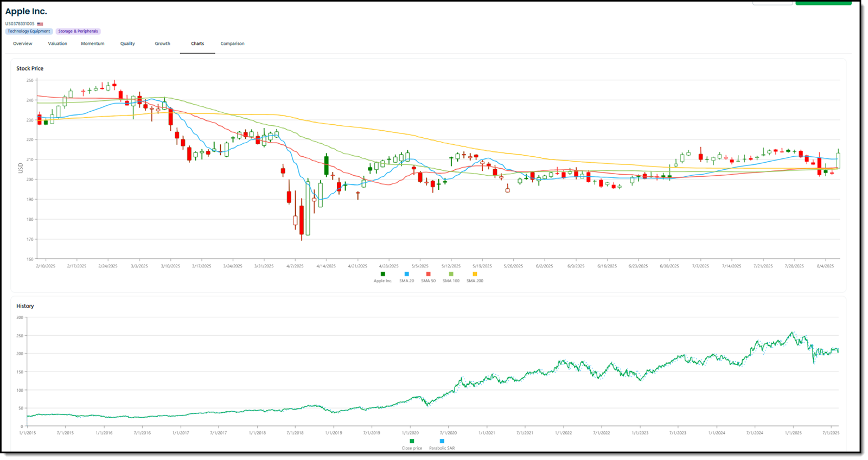Image resolution: width=868 pixels, height=460 pixels.
Task: Click the 6/30/2025 date axis label
Action: click(669, 266)
